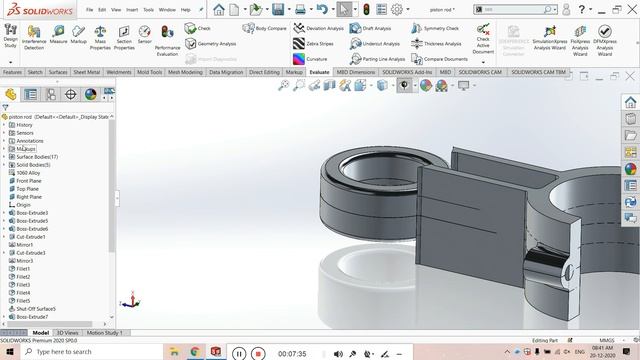Toggle Zebra Stripes display
This screenshot has height=360, width=640.
[313, 44]
